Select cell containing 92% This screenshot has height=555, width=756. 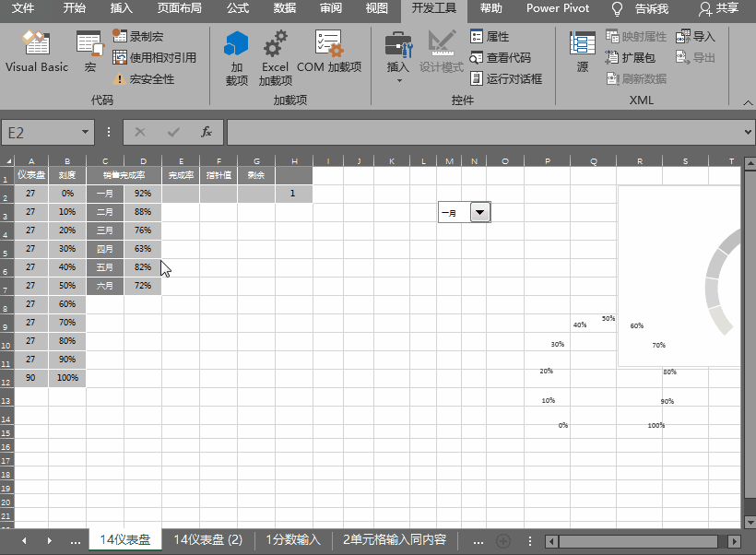143,194
